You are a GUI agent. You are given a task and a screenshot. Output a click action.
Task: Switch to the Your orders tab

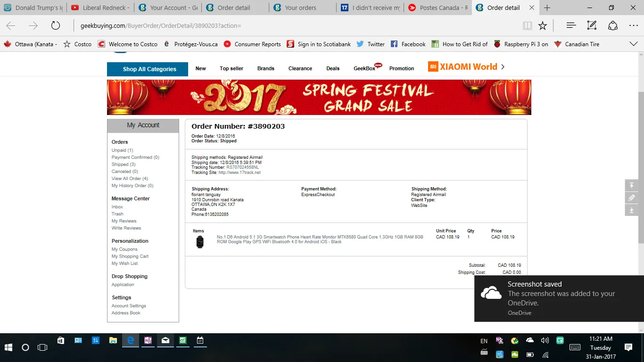click(303, 8)
